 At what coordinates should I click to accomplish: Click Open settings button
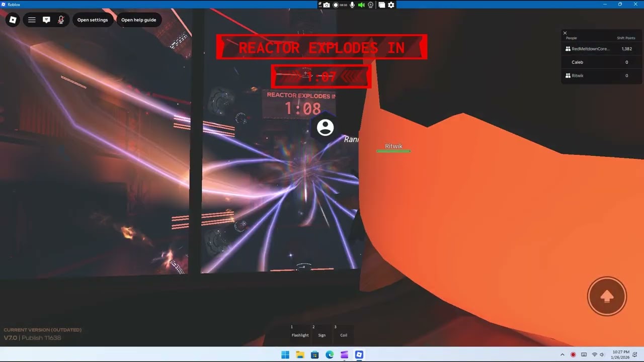[x=93, y=20]
